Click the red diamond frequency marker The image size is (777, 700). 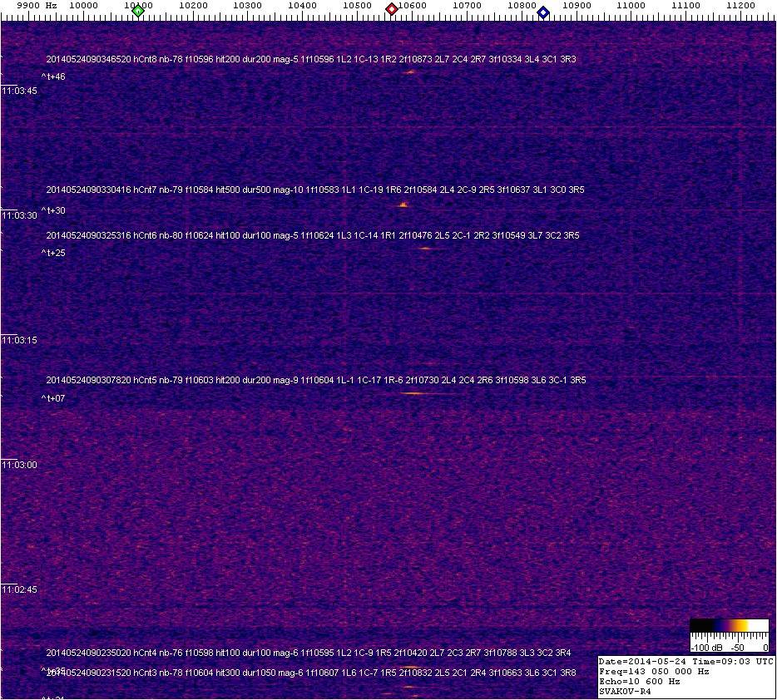click(391, 10)
